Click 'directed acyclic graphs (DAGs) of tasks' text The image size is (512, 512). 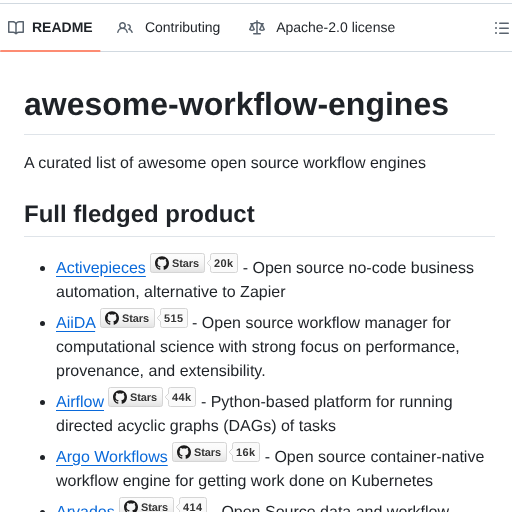196,426
